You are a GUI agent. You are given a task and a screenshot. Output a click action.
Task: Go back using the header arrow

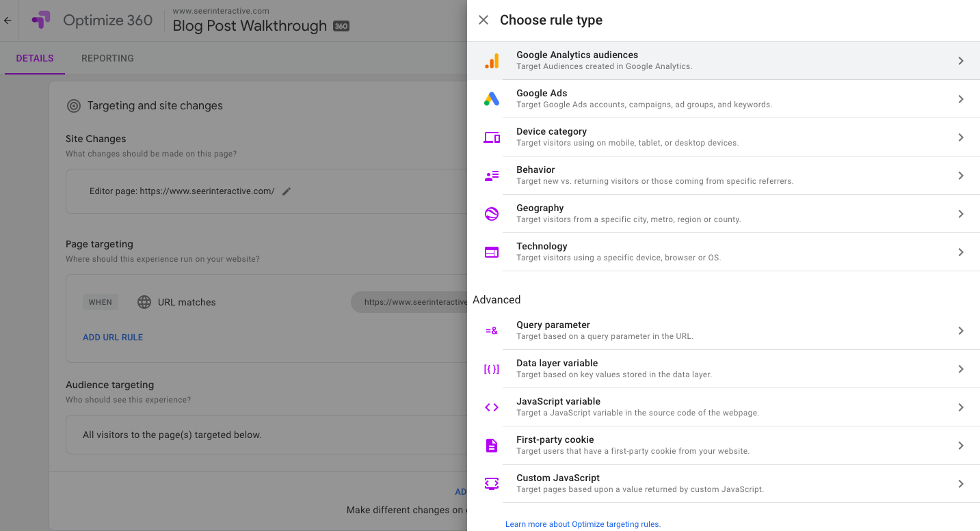tap(8, 21)
